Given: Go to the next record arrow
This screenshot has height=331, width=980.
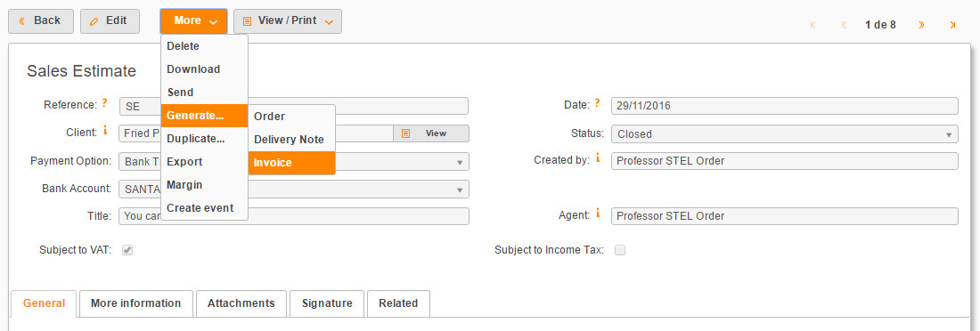Looking at the screenshot, I should pyautogui.click(x=921, y=25).
